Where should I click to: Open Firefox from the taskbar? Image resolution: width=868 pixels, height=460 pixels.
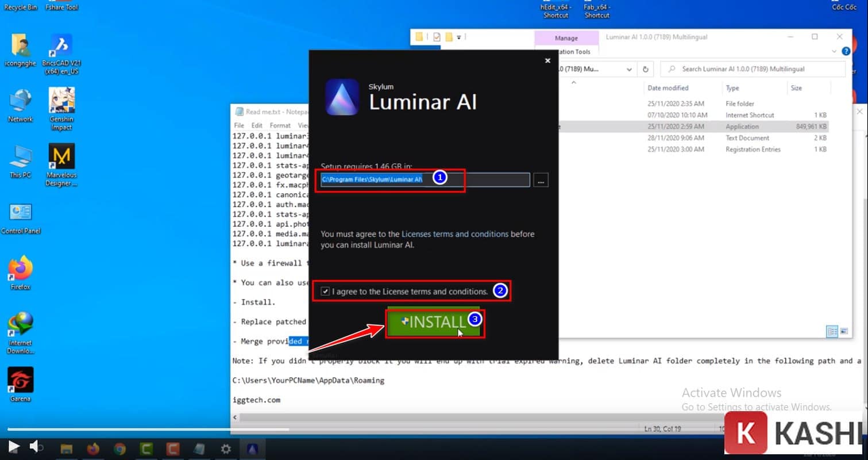(x=93, y=448)
